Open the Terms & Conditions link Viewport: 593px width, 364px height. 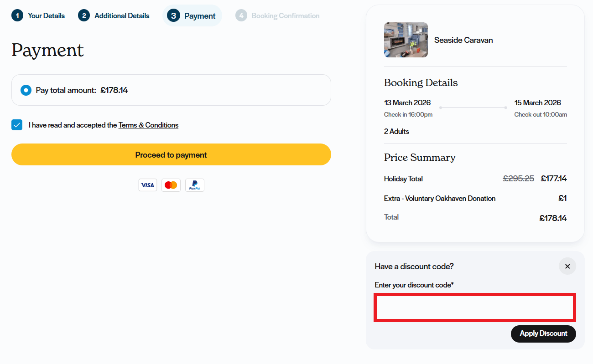(148, 124)
